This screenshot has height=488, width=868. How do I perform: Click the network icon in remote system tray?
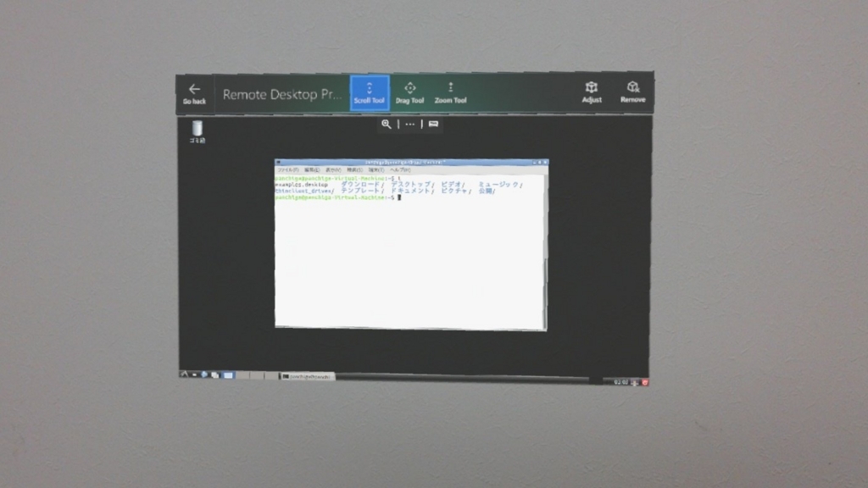[x=635, y=382]
